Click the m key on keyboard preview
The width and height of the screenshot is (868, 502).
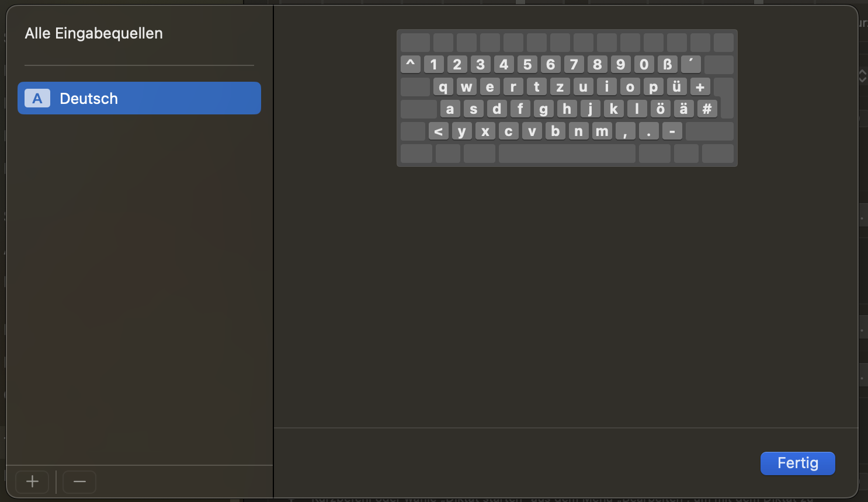point(602,131)
